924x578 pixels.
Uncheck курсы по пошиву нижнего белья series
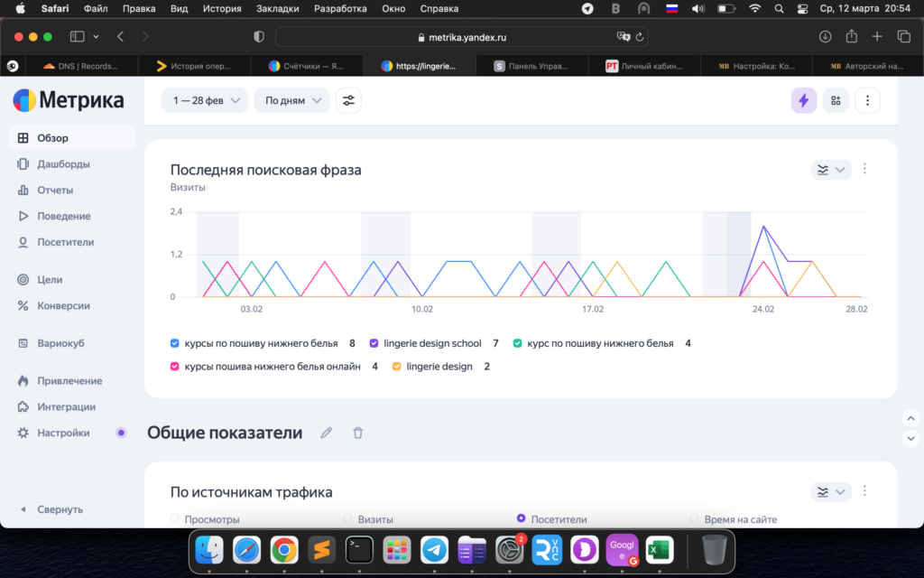174,343
